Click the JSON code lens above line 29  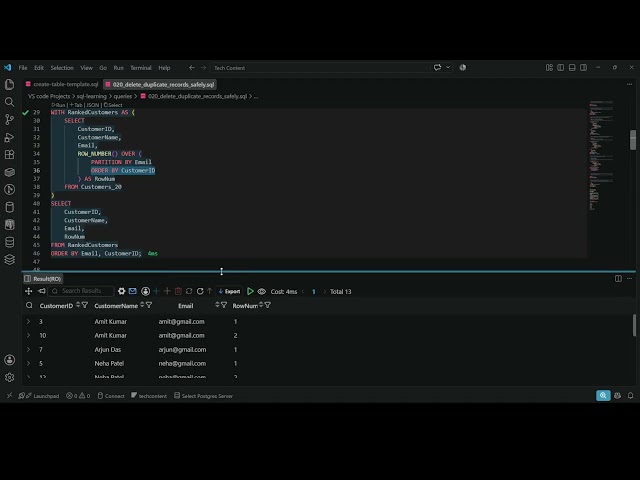click(x=93, y=105)
